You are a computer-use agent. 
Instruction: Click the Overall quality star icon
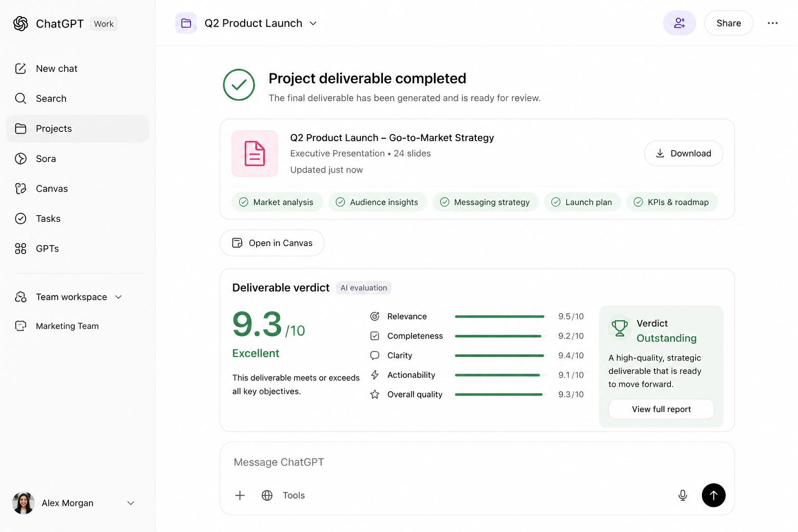[375, 394]
